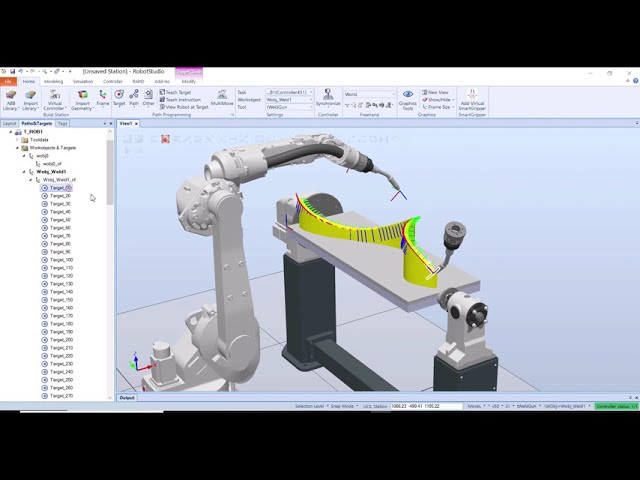Click the Synchronize controller button

click(x=328, y=98)
